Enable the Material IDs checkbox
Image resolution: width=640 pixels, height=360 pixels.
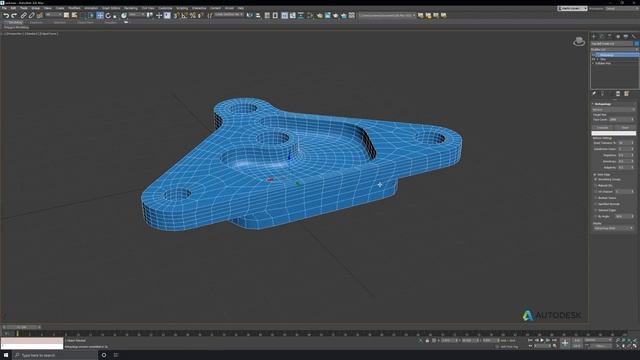pyautogui.click(x=596, y=185)
